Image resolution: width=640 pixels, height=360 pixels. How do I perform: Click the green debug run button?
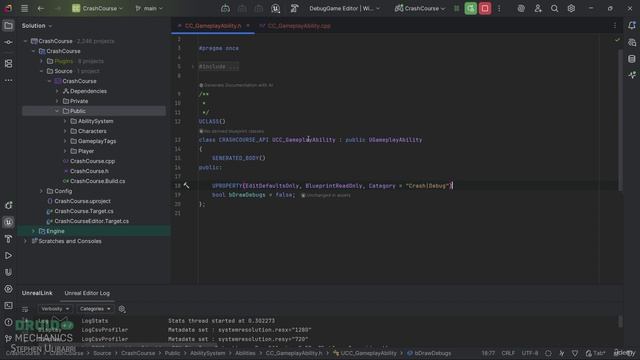[x=471, y=8]
